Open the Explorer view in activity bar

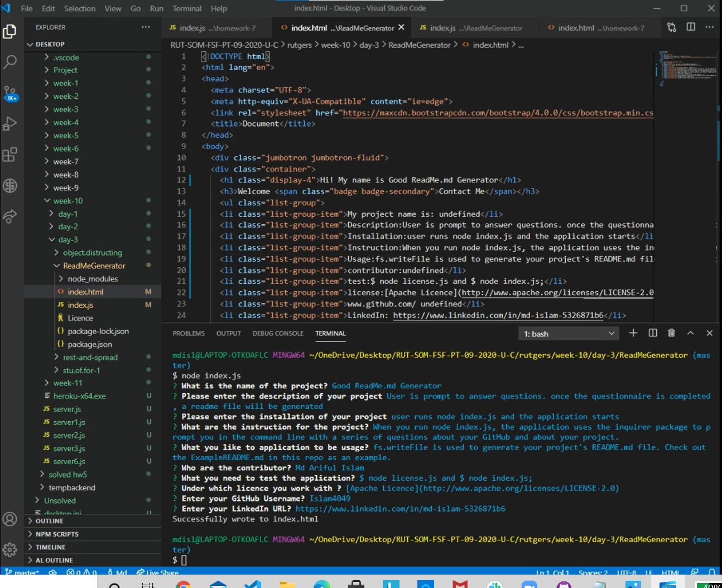point(9,32)
